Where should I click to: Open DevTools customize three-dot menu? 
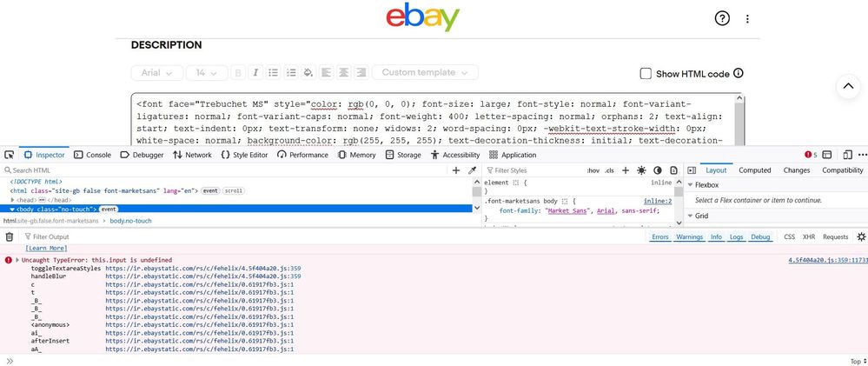coord(863,155)
